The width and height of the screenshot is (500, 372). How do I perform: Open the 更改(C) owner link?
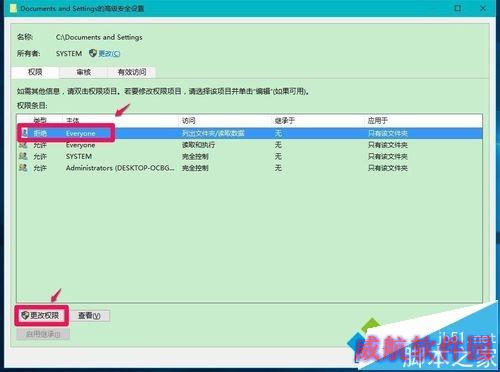[109, 53]
